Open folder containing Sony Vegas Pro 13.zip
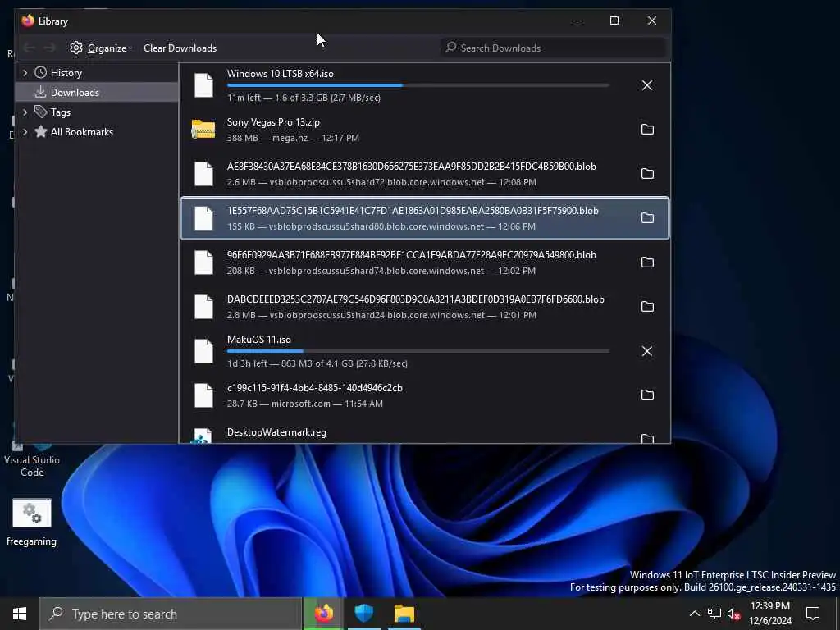The height and width of the screenshot is (630, 840). 647,129
